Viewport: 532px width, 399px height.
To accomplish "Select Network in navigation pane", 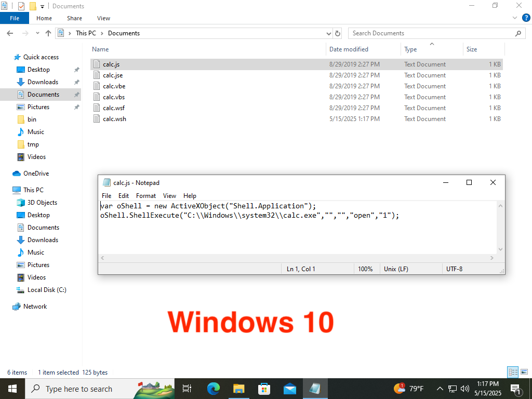I will coord(35,307).
